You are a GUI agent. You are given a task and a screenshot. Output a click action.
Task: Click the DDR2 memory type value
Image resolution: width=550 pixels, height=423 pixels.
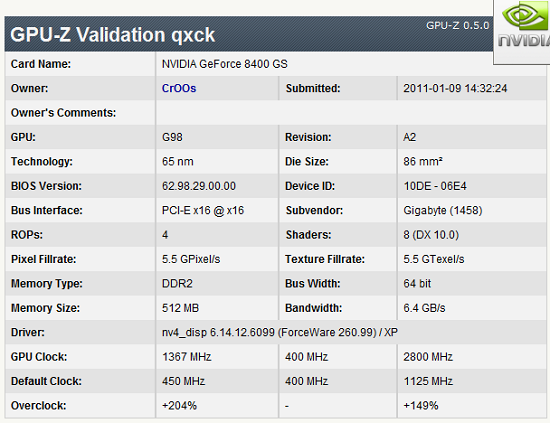point(177,283)
